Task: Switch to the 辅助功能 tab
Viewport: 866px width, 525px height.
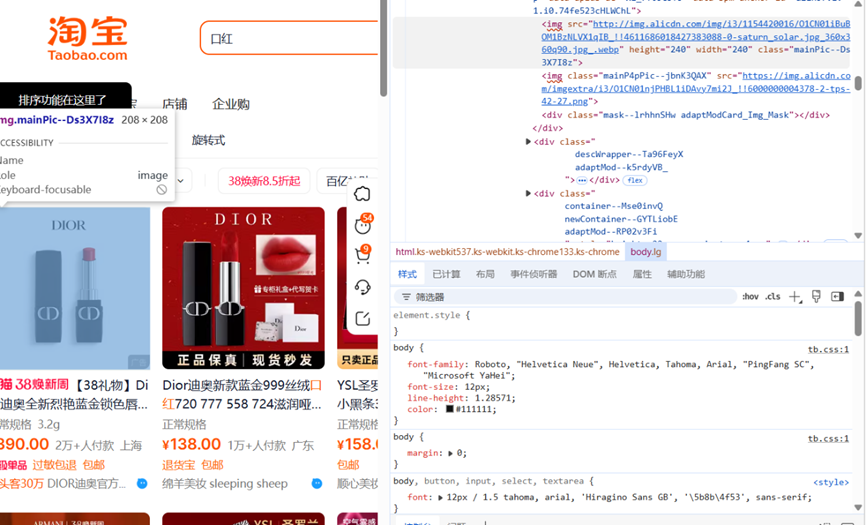Action: (685, 274)
